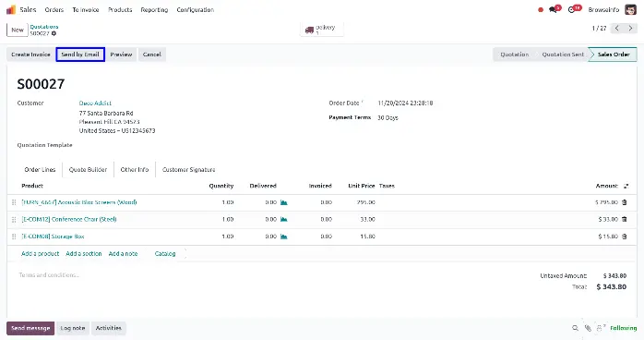This screenshot has height=340, width=644.
Task: Open the Configuration menu
Action: [196, 9]
